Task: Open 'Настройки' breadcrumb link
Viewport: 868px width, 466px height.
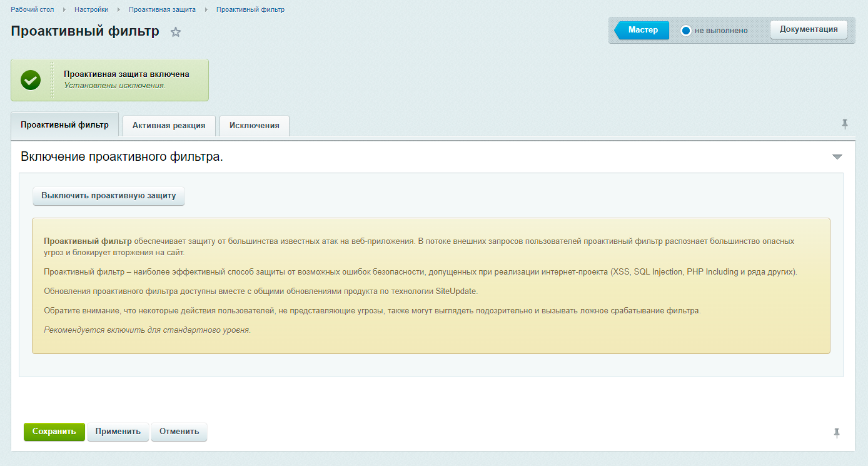Action: coord(91,9)
